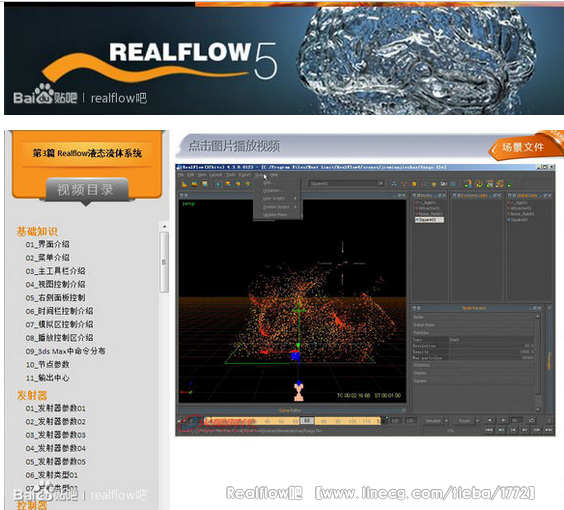Expand User Scripts submenu

277,198
